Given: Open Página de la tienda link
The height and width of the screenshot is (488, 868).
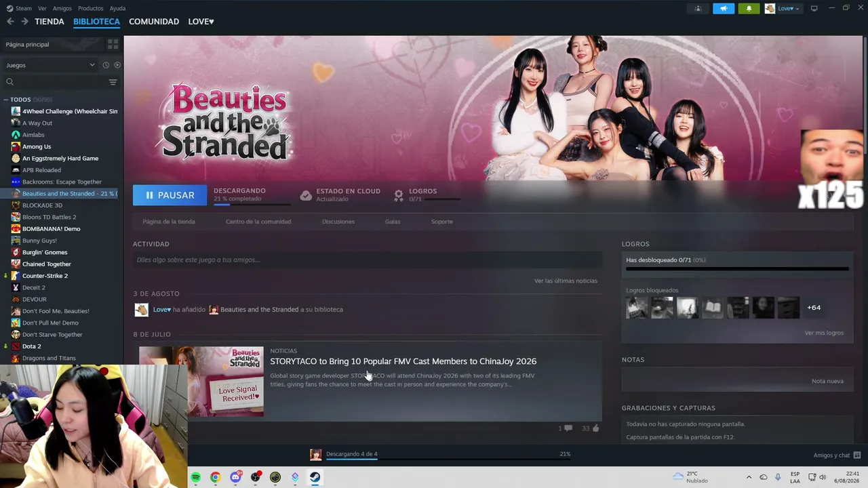Looking at the screenshot, I should pyautogui.click(x=169, y=222).
